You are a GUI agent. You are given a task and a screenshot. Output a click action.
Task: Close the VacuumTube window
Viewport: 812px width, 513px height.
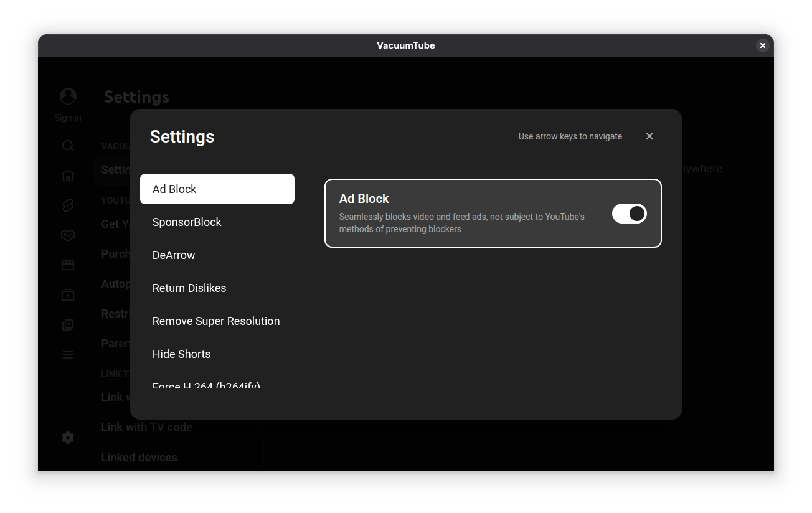tap(762, 45)
